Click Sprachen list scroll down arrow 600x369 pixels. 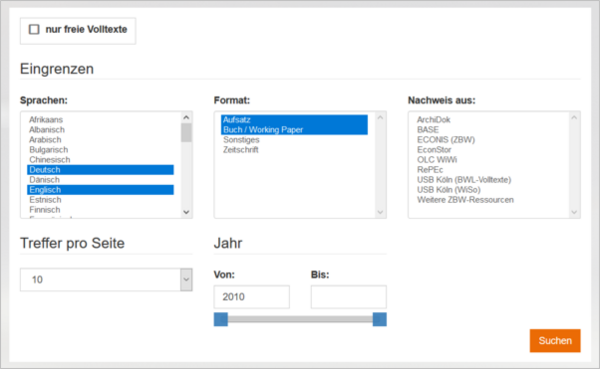coord(186,212)
